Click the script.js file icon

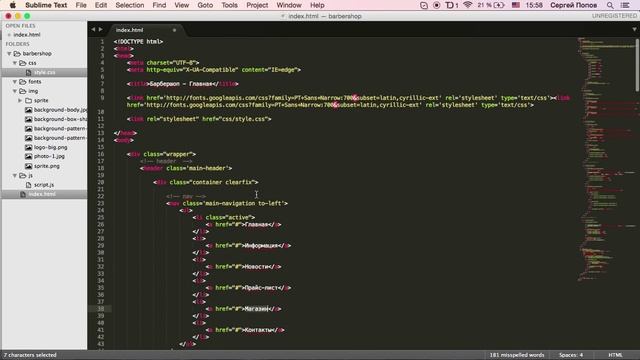point(28,185)
